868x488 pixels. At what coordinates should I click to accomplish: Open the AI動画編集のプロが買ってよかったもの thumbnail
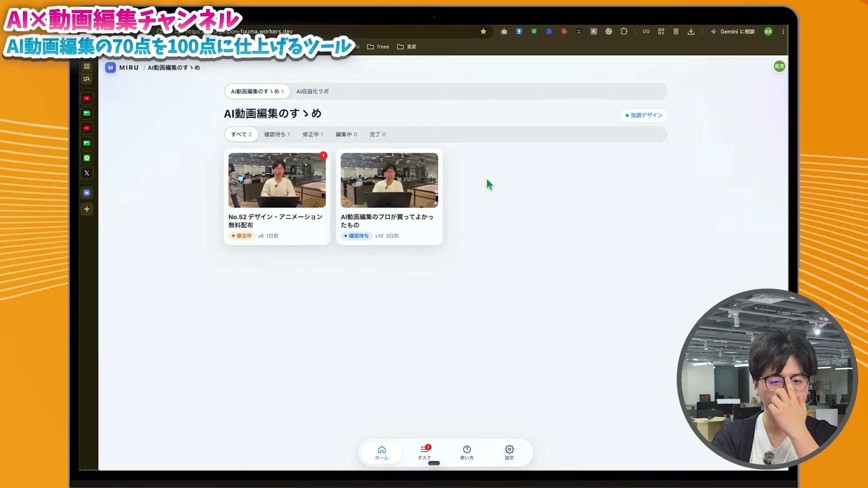point(389,180)
